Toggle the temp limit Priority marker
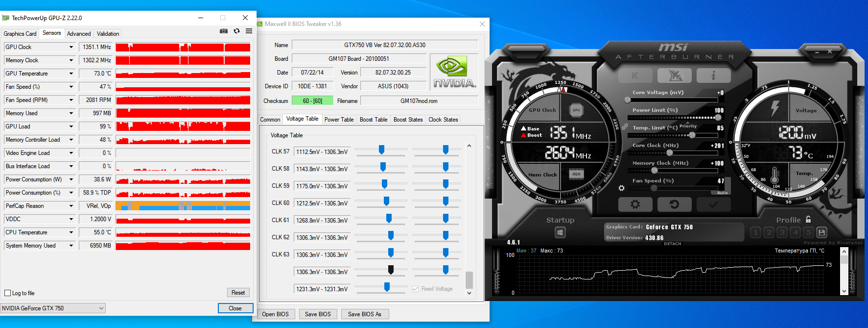This screenshot has height=328, width=868. pyautogui.click(x=688, y=126)
